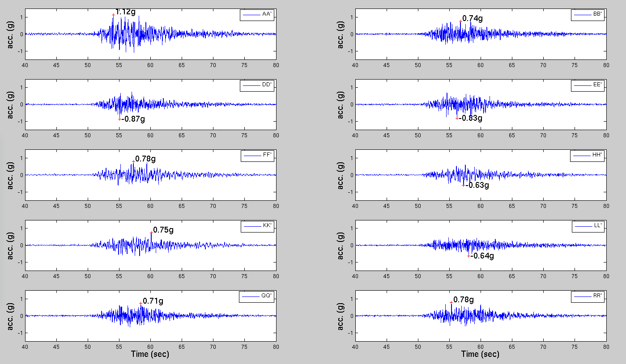Screen dimensions: 626x364
Task: Click the acc. (g) axis label of AA' plot
Action: (x=11, y=34)
